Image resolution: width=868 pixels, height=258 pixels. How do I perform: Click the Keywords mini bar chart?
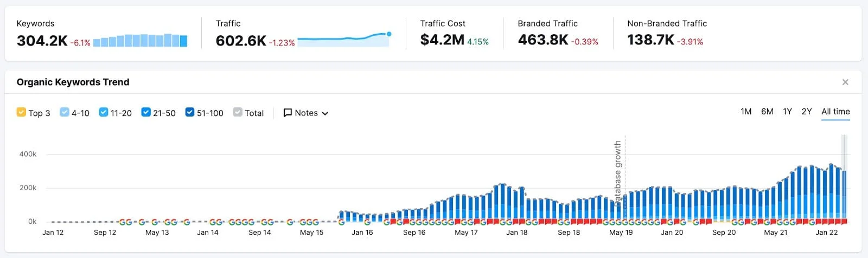[140, 41]
